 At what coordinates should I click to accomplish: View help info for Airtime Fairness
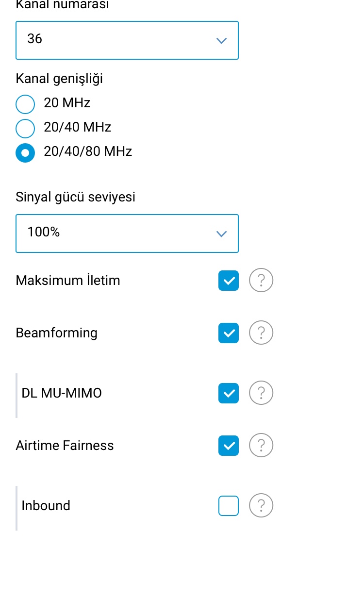pos(261,445)
